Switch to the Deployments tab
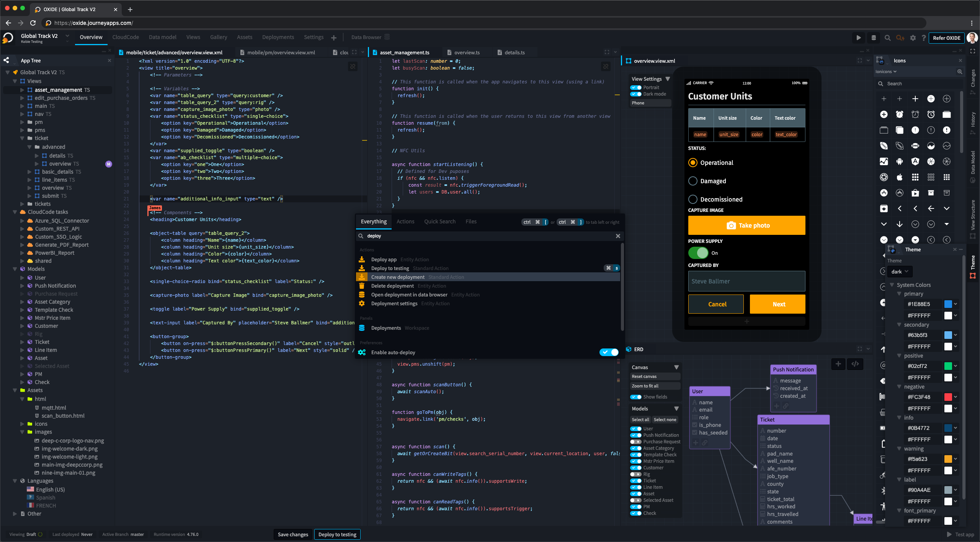This screenshot has height=542, width=980. [278, 37]
